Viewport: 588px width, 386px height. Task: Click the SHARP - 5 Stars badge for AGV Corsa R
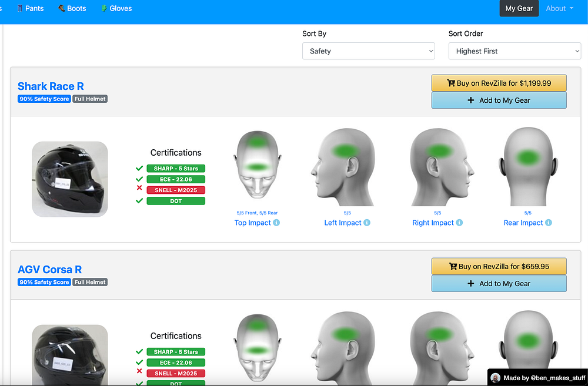(x=176, y=352)
